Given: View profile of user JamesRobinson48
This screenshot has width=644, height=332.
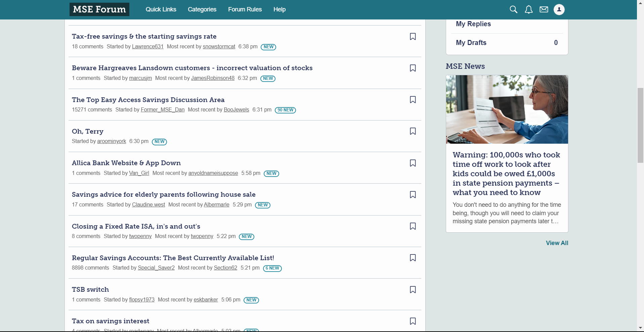Looking at the screenshot, I should [213, 78].
